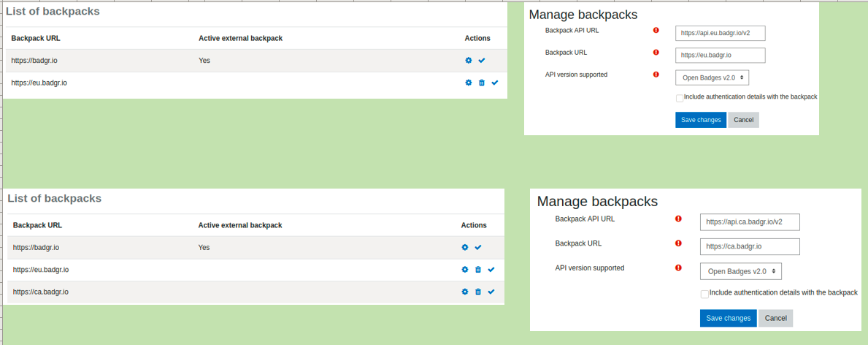Select https://badgr.io text in two-row backpack list

coord(34,61)
